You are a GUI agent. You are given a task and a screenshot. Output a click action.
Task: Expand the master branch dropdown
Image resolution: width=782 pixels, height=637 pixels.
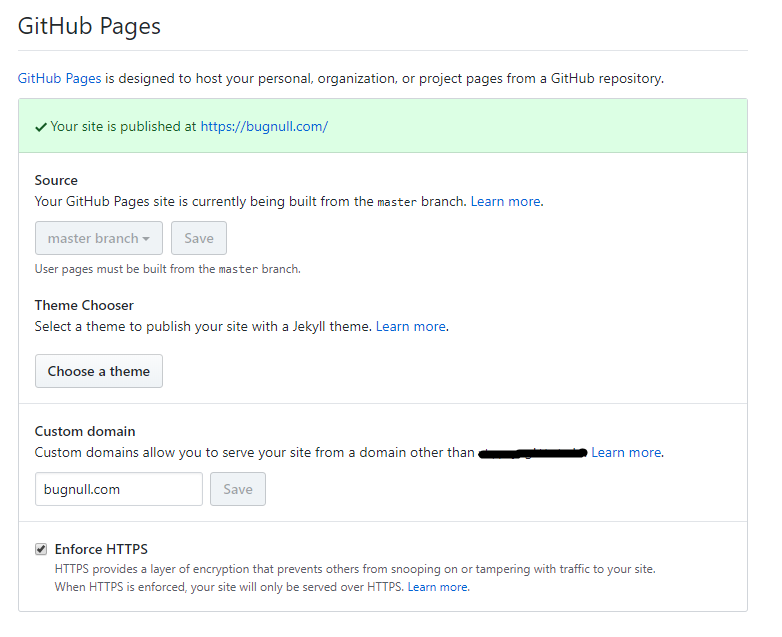pyautogui.click(x=99, y=238)
